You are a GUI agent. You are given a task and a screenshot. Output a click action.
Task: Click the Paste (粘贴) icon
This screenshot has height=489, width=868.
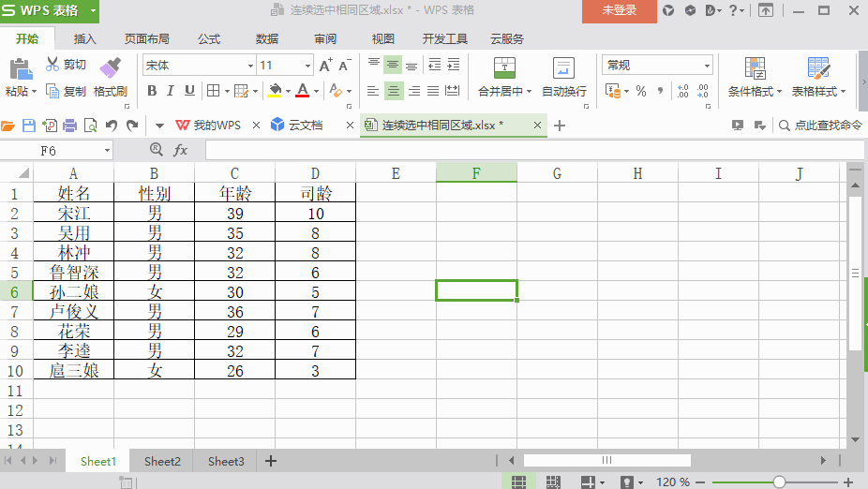pyautogui.click(x=21, y=69)
